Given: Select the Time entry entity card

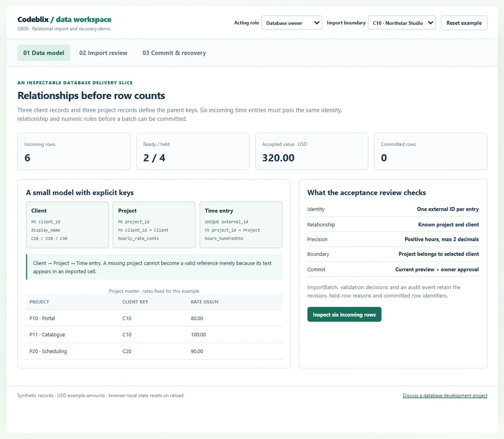Looking at the screenshot, I should (x=241, y=225).
